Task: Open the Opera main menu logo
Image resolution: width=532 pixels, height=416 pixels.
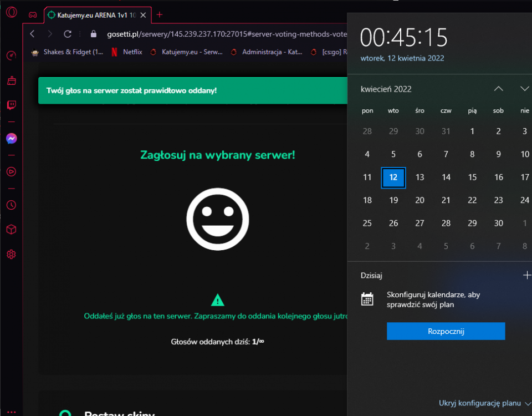Action: pyautogui.click(x=11, y=13)
